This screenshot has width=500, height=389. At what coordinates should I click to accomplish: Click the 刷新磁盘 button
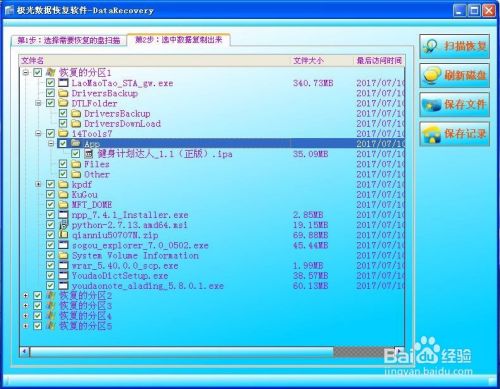454,75
